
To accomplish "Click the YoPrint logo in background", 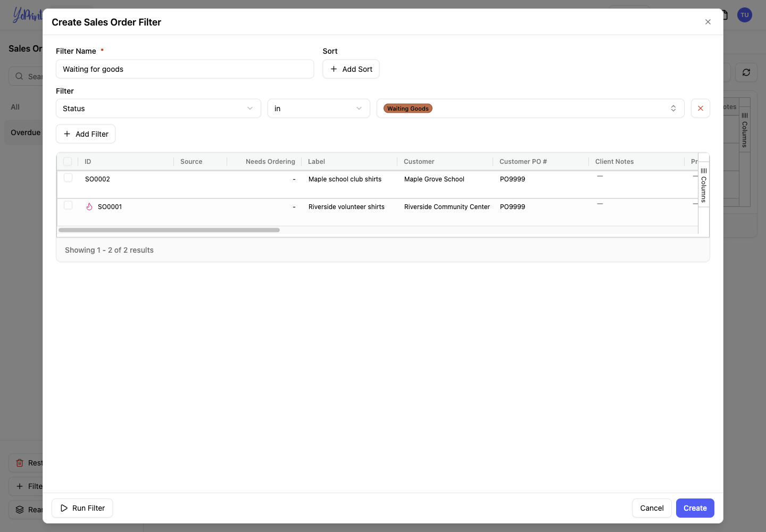I will (x=28, y=15).
